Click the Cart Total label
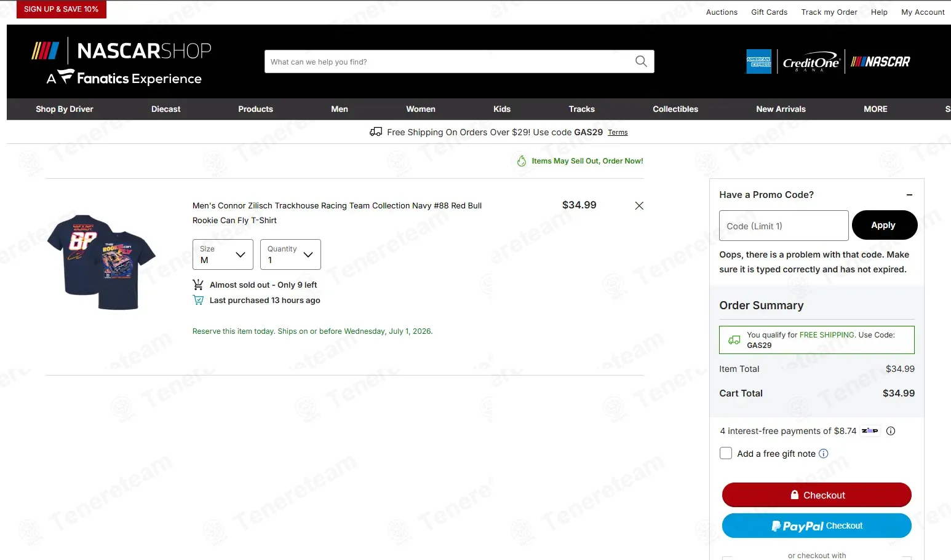The height and width of the screenshot is (560, 951). coord(741,393)
